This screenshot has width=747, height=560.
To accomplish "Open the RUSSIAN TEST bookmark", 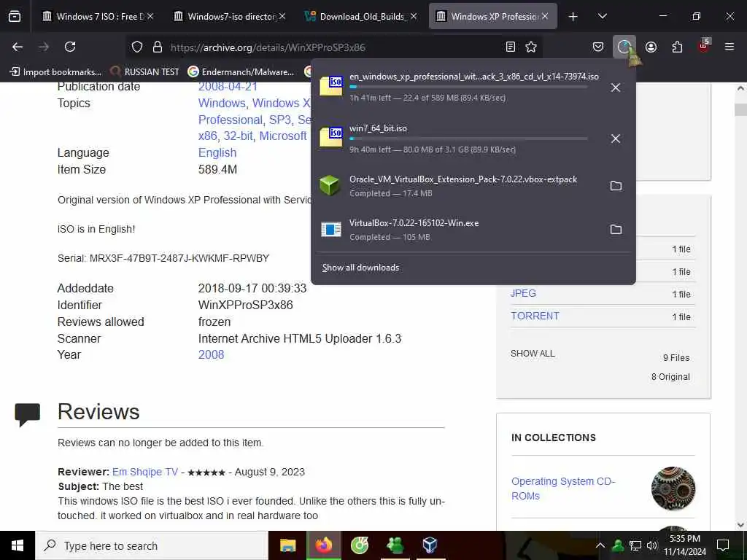I will tap(145, 72).
